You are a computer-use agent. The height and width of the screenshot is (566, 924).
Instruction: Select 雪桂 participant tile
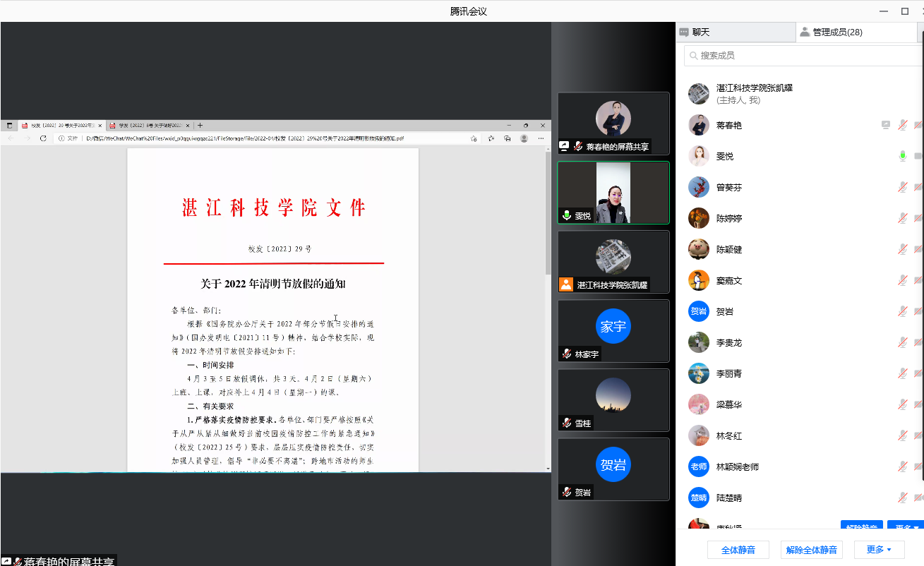[613, 400]
